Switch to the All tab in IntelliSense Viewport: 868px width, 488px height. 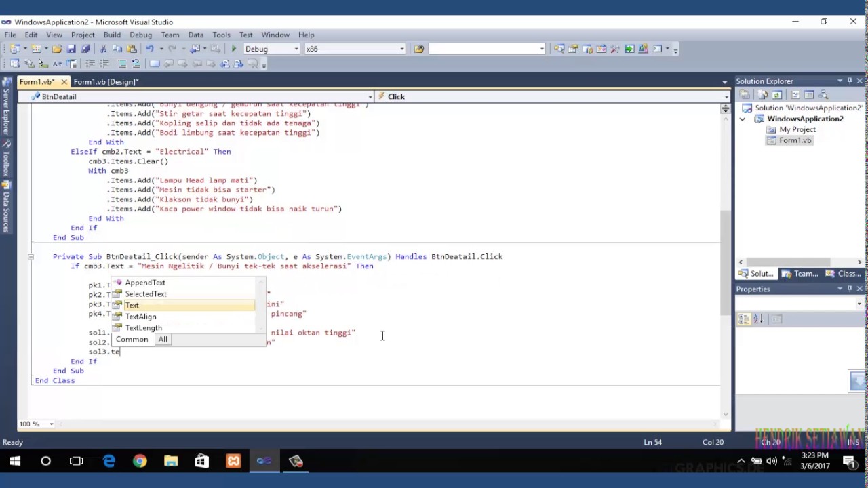tap(163, 340)
